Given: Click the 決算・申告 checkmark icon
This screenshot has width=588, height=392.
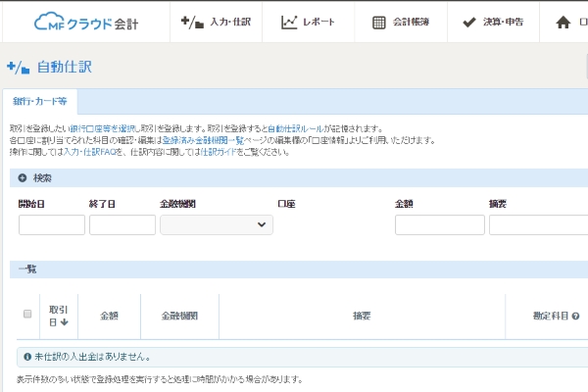Looking at the screenshot, I should tap(467, 22).
